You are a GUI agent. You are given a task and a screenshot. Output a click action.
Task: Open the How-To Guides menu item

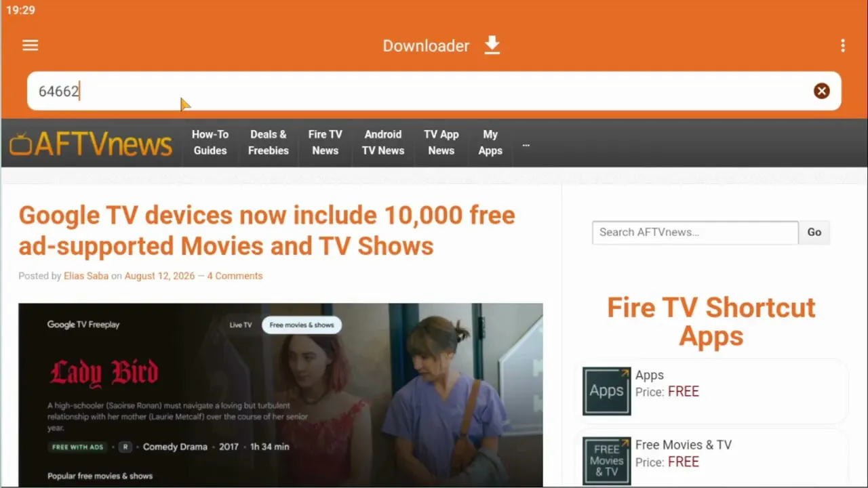(x=210, y=142)
